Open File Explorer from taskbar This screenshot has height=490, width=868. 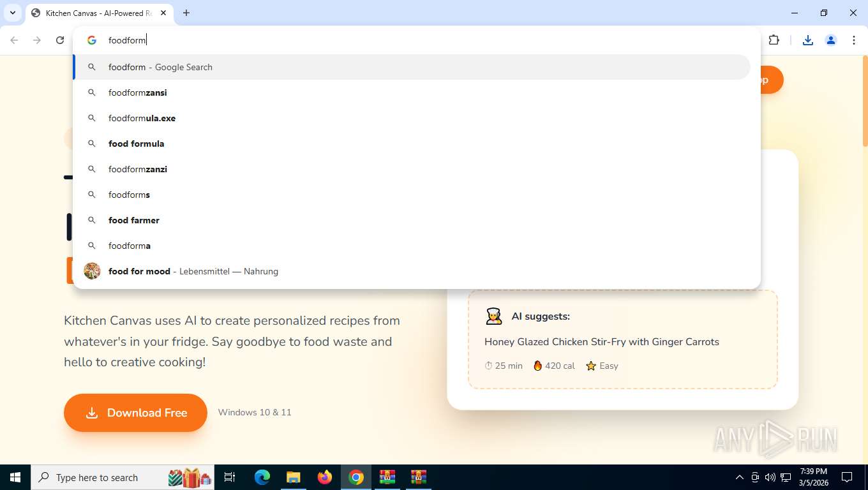[x=293, y=477]
